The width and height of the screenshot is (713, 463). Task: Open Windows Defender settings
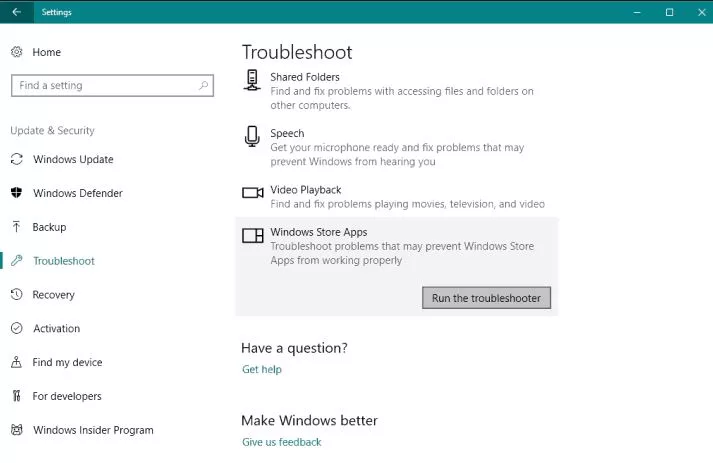coord(77,193)
